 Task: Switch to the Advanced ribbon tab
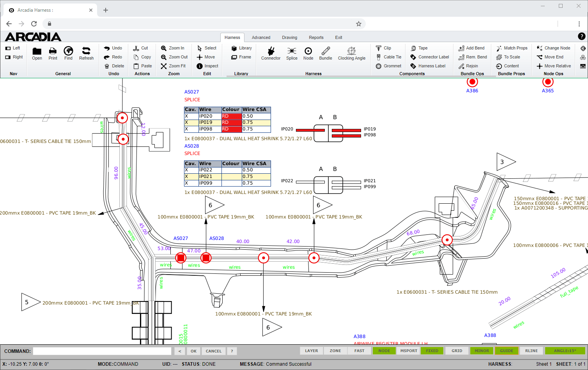pos(261,38)
